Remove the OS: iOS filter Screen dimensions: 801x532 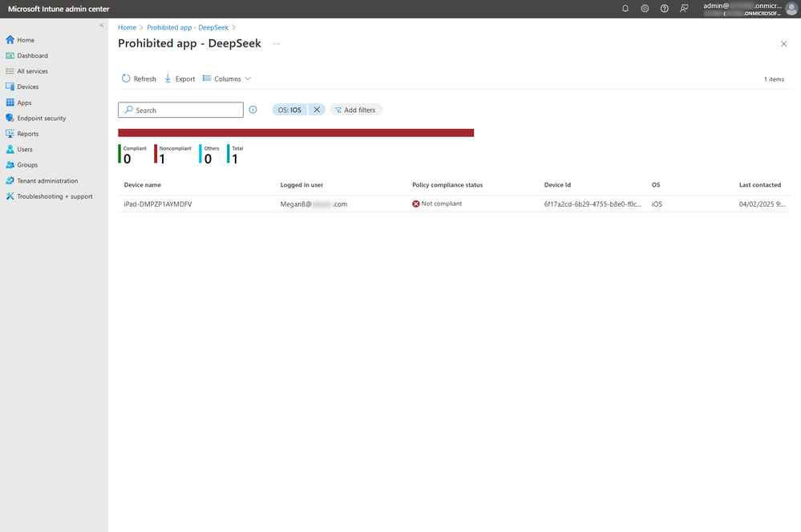pos(317,110)
